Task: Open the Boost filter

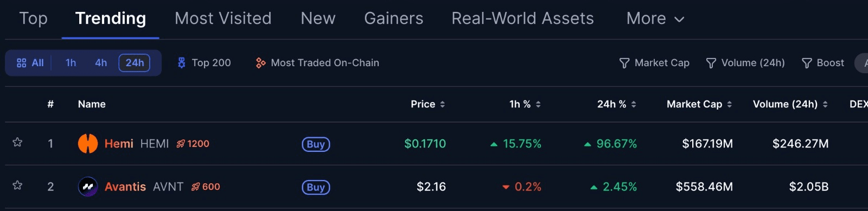Action: pos(823,63)
